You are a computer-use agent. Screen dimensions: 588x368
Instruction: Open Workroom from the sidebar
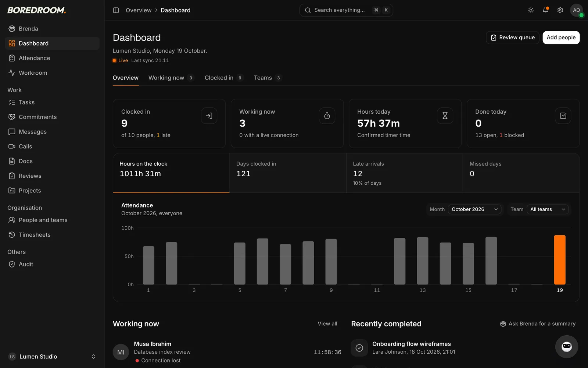pyautogui.click(x=52, y=73)
